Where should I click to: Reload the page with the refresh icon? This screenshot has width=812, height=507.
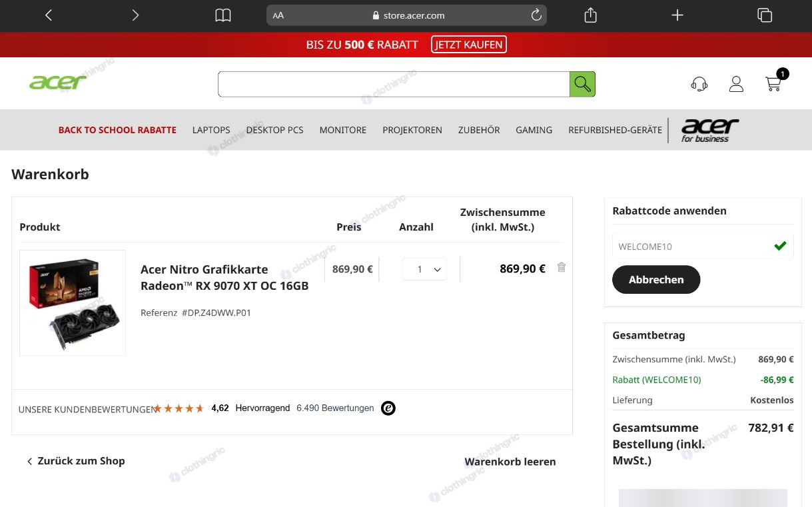pyautogui.click(x=536, y=15)
